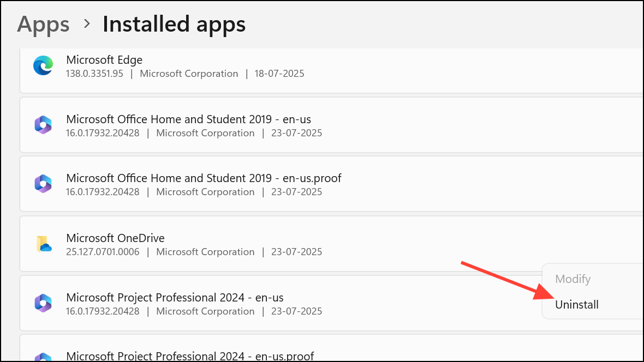644x362 pixels.
Task: Click the Office Home and Student 2019 icon
Action: click(x=43, y=125)
